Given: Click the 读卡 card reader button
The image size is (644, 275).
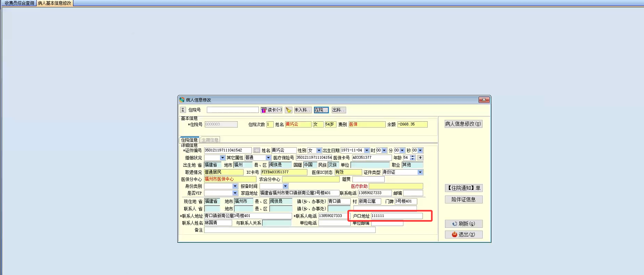Looking at the screenshot, I should click(272, 110).
